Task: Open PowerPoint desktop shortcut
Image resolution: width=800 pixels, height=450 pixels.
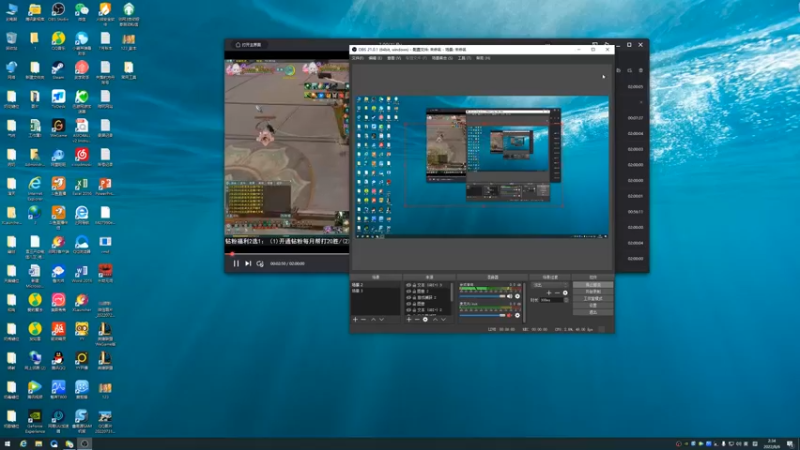Action: pos(105,186)
